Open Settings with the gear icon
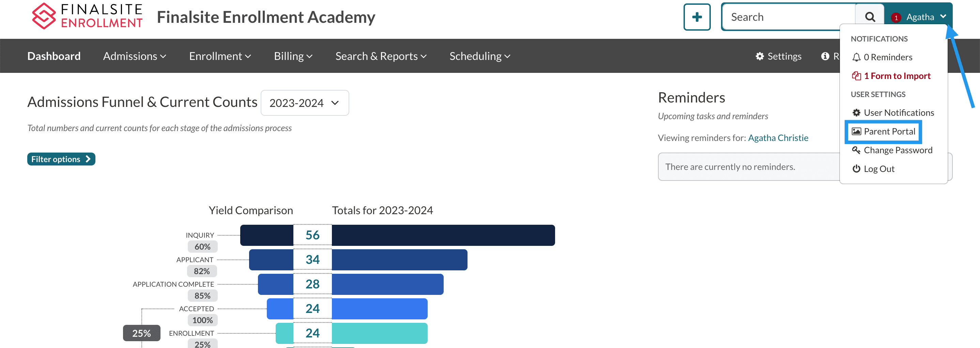Image resolution: width=980 pixels, height=348 pixels. pyautogui.click(x=778, y=56)
